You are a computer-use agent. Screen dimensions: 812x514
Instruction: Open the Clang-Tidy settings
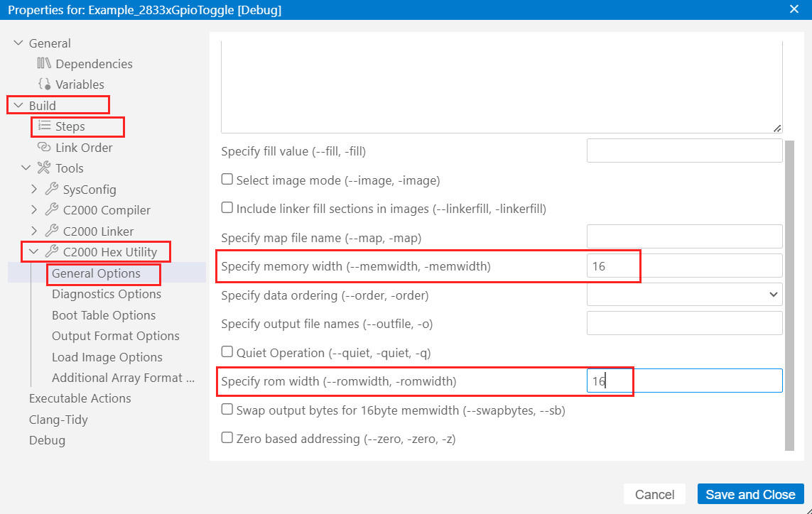[x=58, y=420]
